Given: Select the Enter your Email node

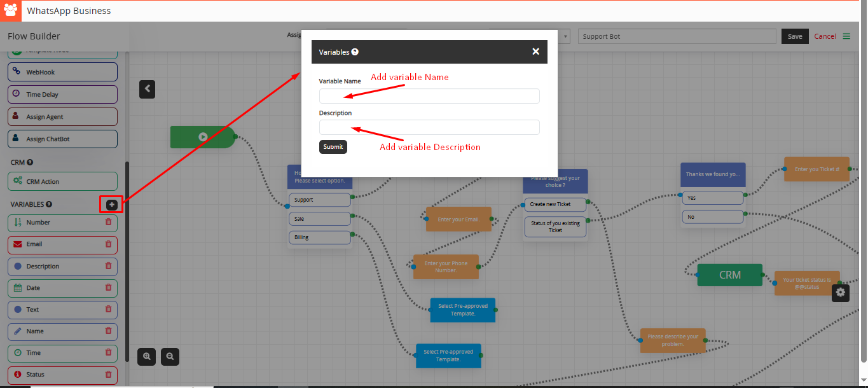Looking at the screenshot, I should pyautogui.click(x=458, y=219).
